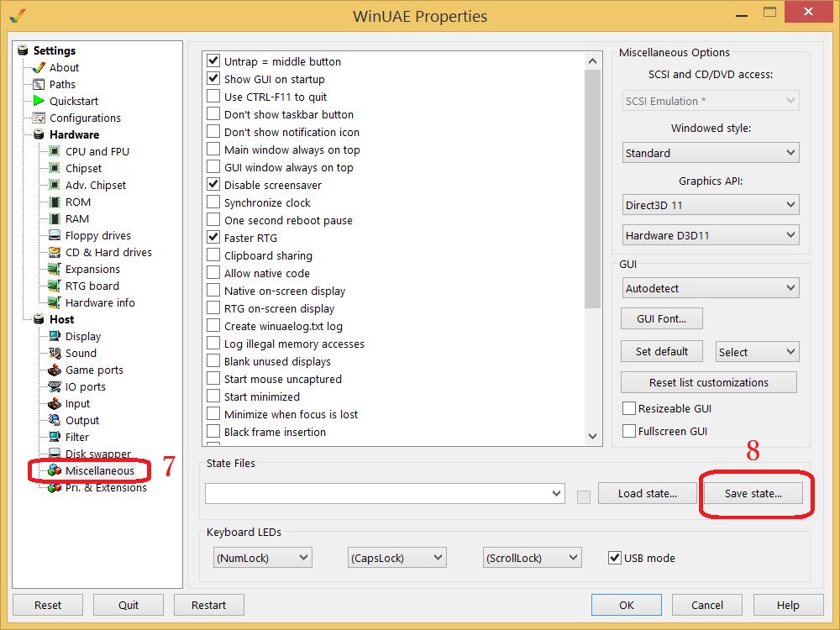Open the (ScrollLock) LED dropdown

point(532,558)
